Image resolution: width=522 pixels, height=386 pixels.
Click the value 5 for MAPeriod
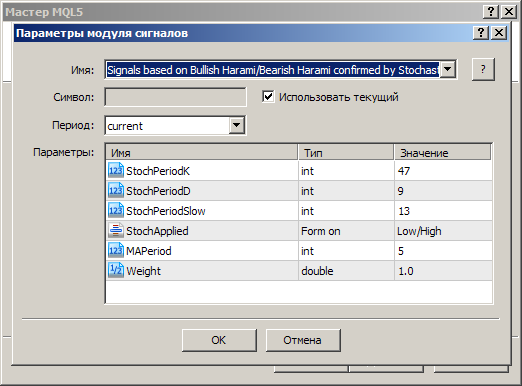(x=401, y=251)
